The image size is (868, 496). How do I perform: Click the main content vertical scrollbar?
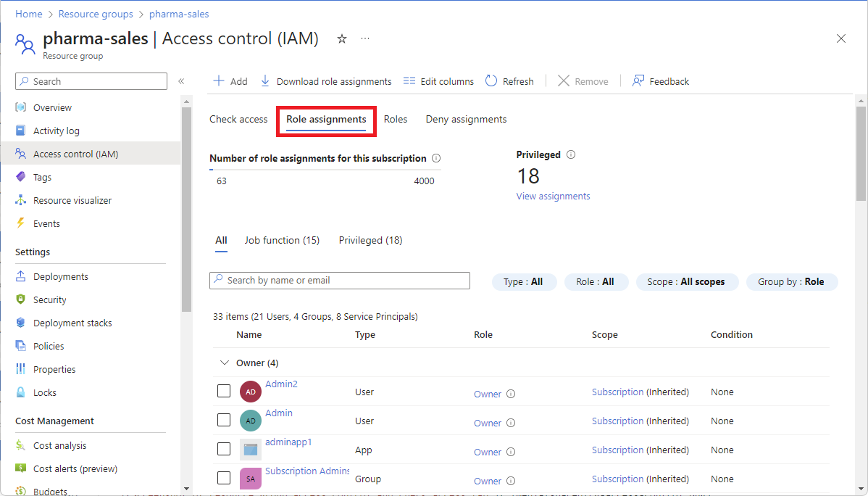click(861, 154)
